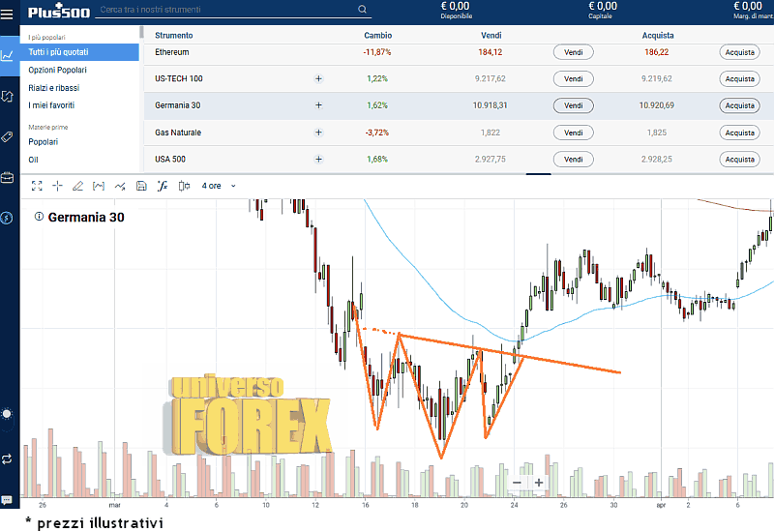The height and width of the screenshot is (532, 774).
Task: Click the instrument search input field
Action: 223,11
